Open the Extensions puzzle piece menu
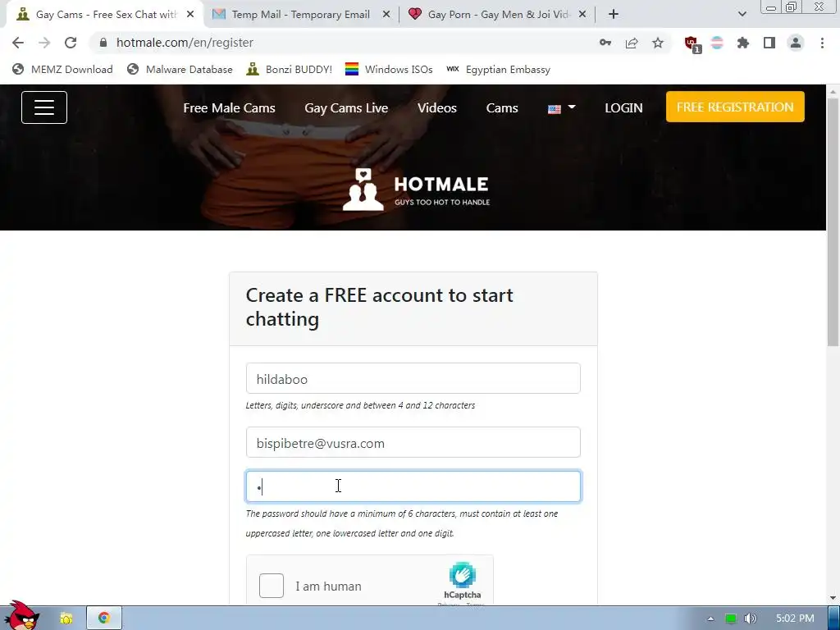Image resolution: width=840 pixels, height=630 pixels. tap(743, 43)
